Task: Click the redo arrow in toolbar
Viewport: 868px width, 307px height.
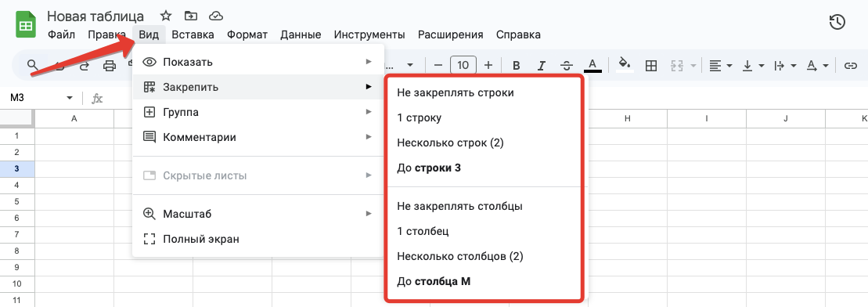Action: [85, 66]
